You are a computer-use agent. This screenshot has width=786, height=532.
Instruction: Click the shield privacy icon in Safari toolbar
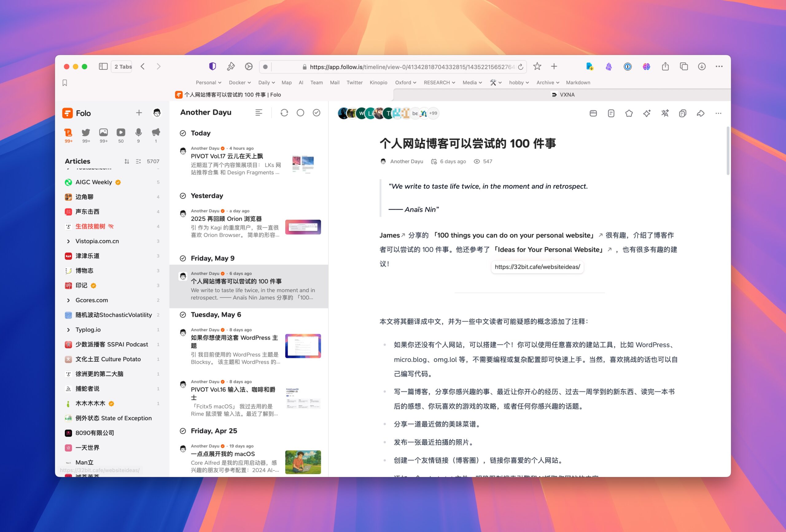tap(212, 67)
